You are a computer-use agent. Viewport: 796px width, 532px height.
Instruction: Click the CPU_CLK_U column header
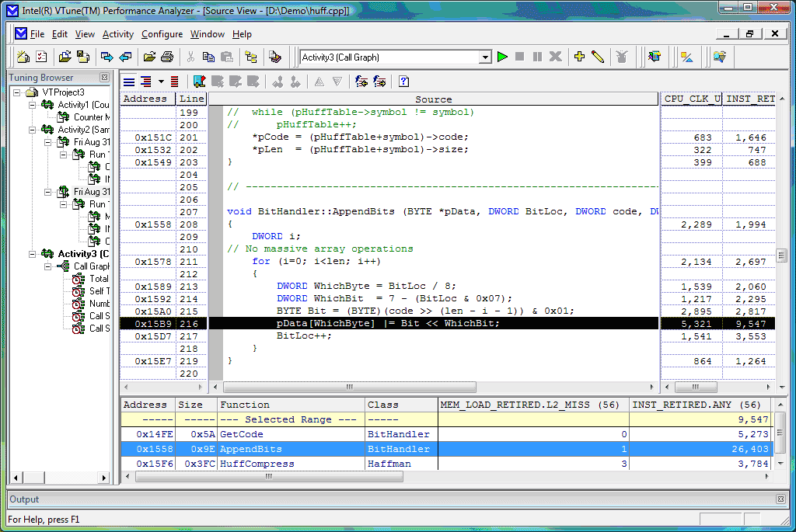tap(691, 99)
